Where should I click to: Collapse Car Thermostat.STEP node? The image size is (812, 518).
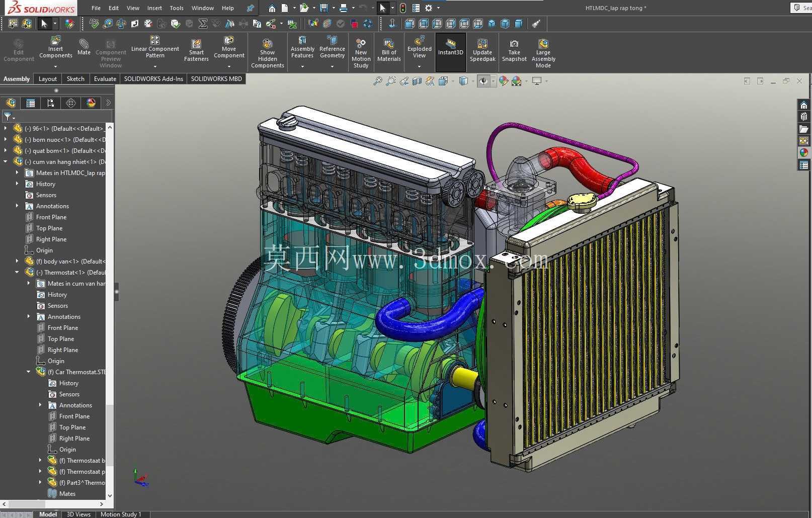point(29,372)
